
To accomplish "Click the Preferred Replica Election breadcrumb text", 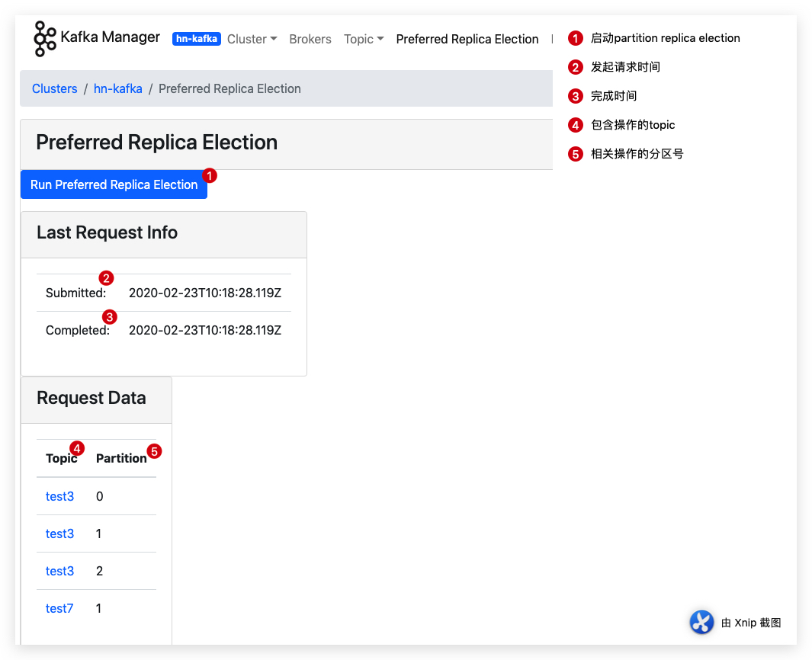I will (229, 88).
